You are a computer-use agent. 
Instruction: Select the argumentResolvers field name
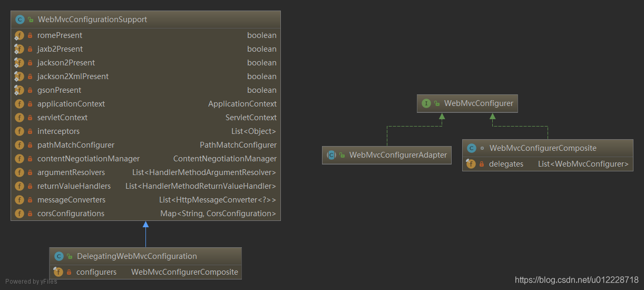[x=71, y=172]
